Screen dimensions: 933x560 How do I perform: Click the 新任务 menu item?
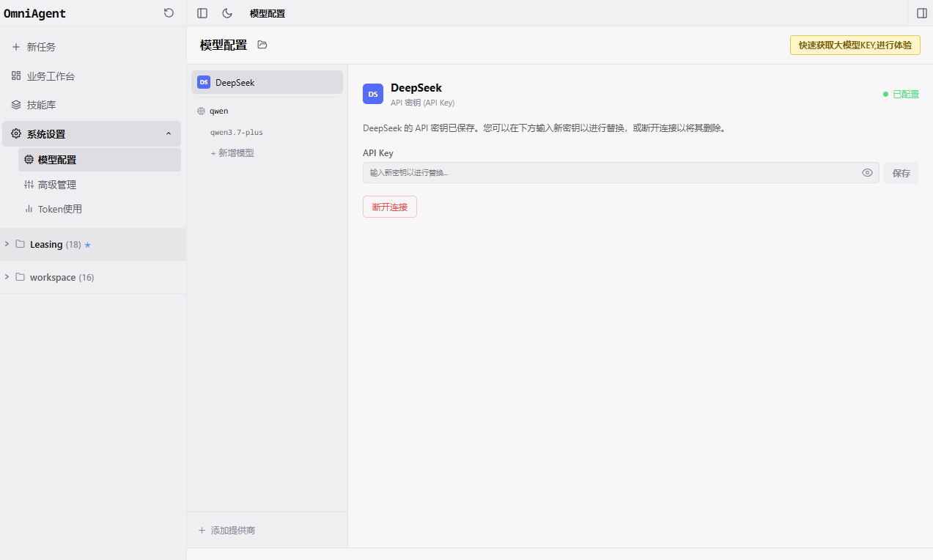92,47
